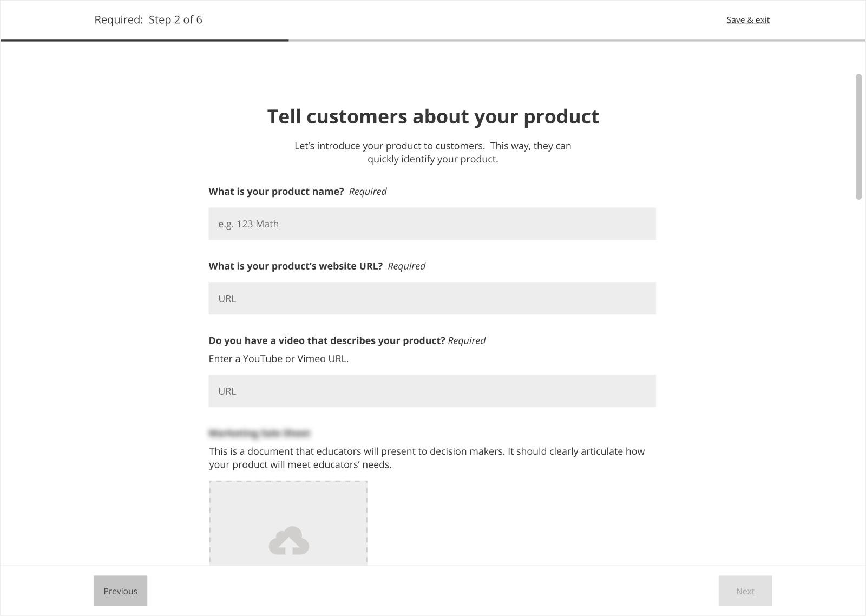Click the document description paragraph for educators
Image resolution: width=866 pixels, height=616 pixels.
click(427, 458)
